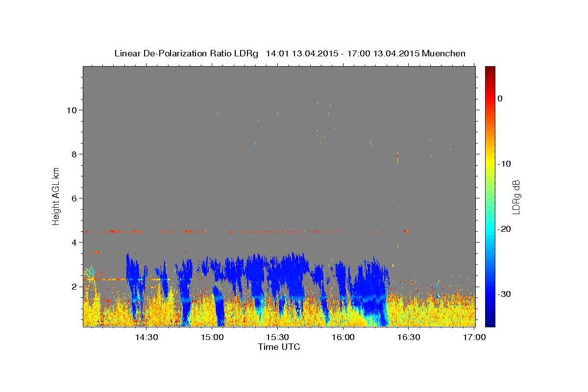Click the 17:00 time tick label
This screenshot has height=392, width=588.
[474, 337]
